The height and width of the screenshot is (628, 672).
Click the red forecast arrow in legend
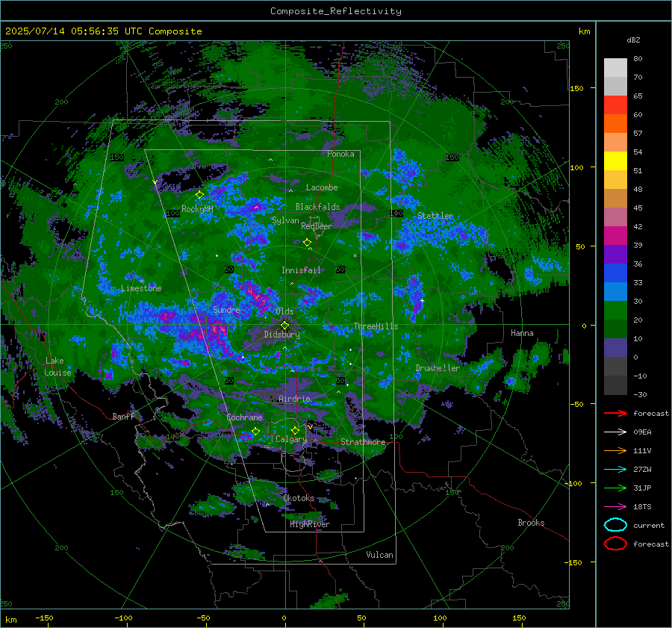pos(615,413)
